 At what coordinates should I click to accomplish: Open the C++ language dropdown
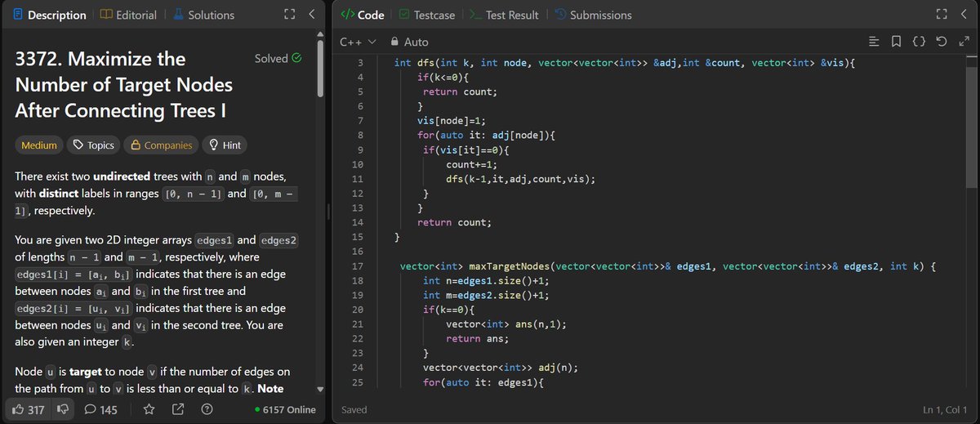click(358, 42)
